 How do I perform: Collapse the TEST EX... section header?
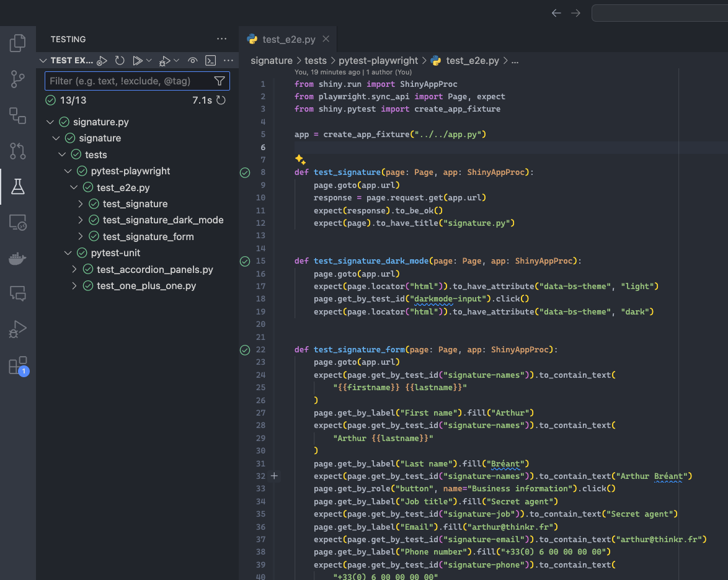click(43, 60)
